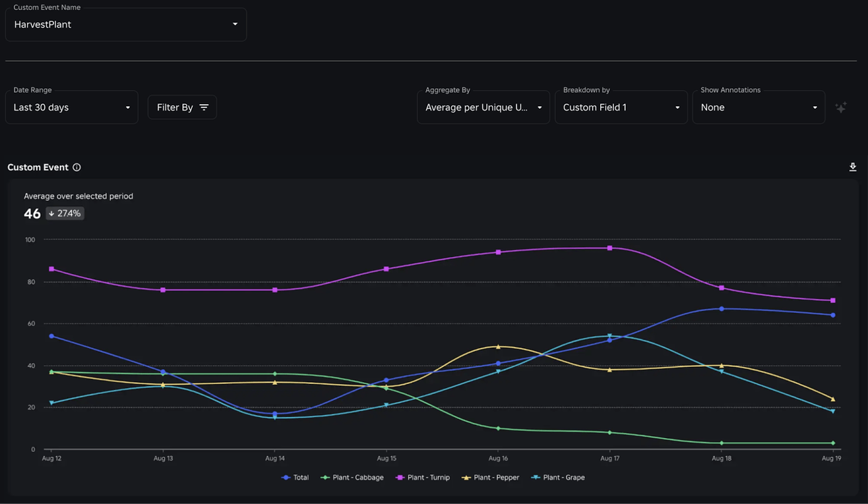
Task: Click the 27.4% decrease badge
Action: pos(64,213)
